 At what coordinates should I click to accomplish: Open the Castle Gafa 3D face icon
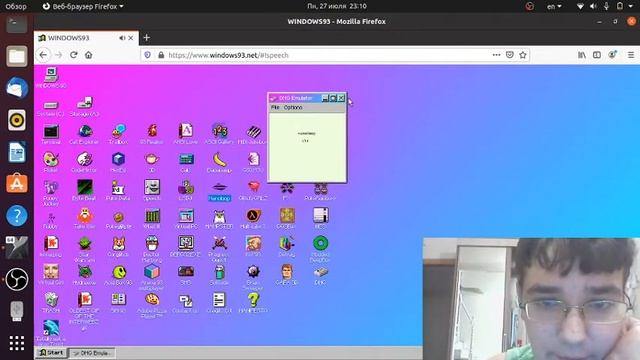[x=287, y=272]
